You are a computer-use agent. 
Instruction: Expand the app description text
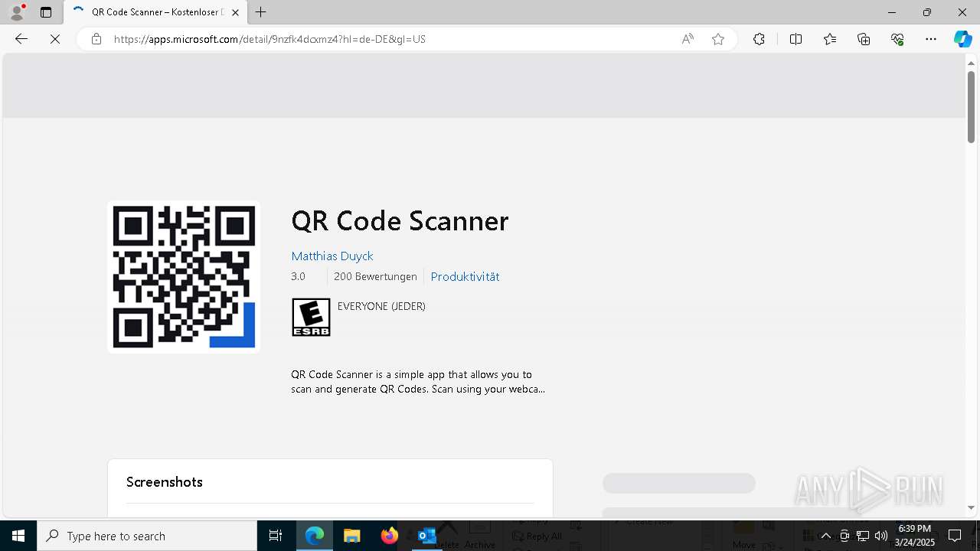418,382
